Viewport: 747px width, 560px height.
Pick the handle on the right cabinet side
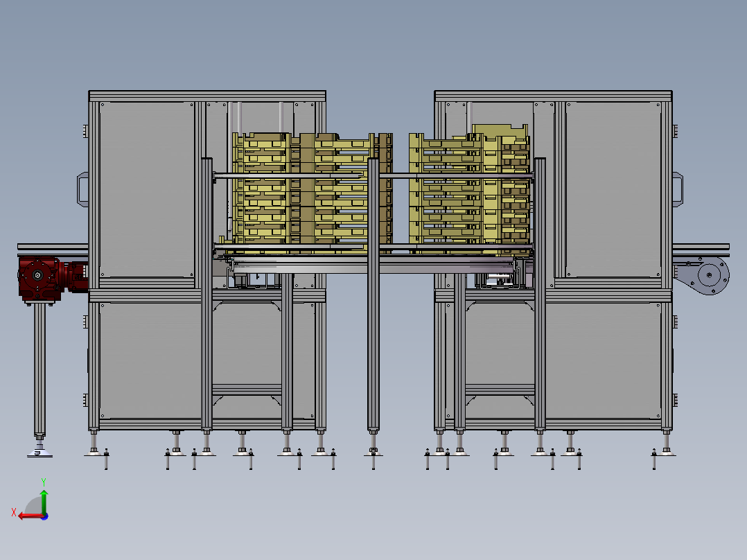click(678, 190)
